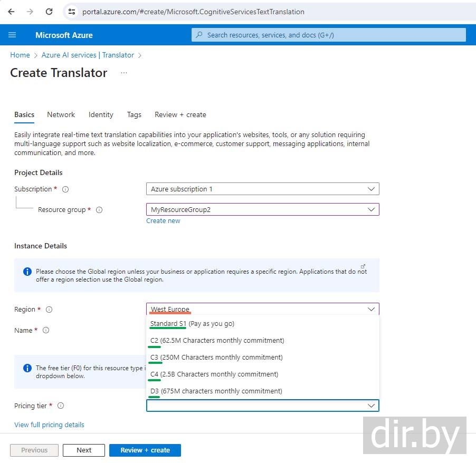Click the Previous button
This screenshot has width=476, height=463.
(x=34, y=450)
